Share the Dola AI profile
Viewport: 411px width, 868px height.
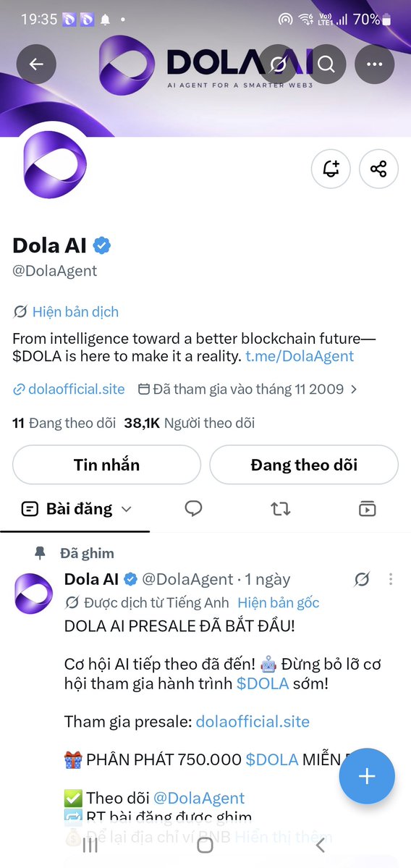click(x=378, y=169)
